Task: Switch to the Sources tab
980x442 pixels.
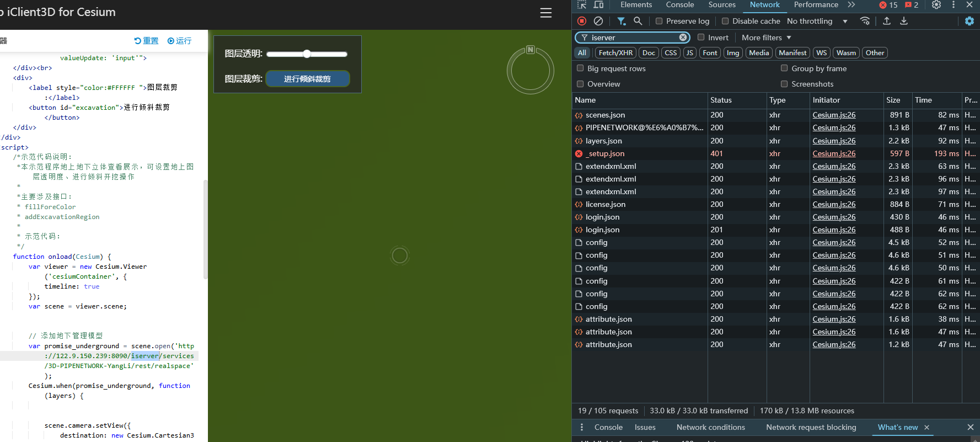Action: (x=722, y=5)
